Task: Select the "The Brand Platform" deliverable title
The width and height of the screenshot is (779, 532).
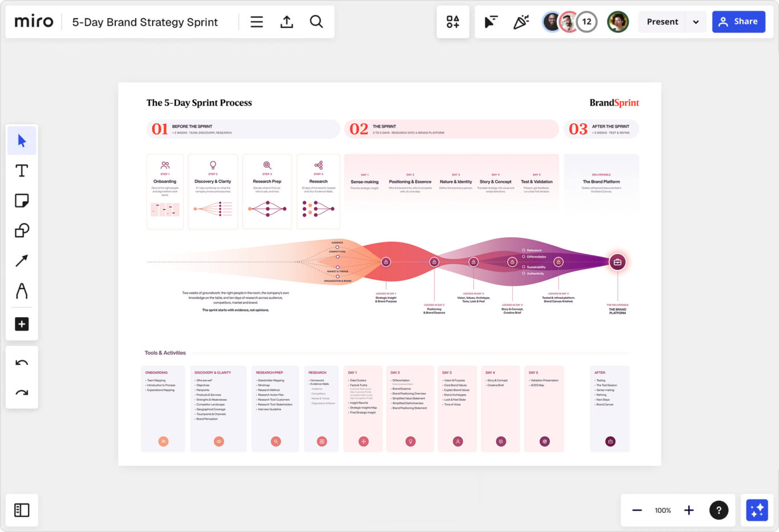Action: click(x=601, y=182)
